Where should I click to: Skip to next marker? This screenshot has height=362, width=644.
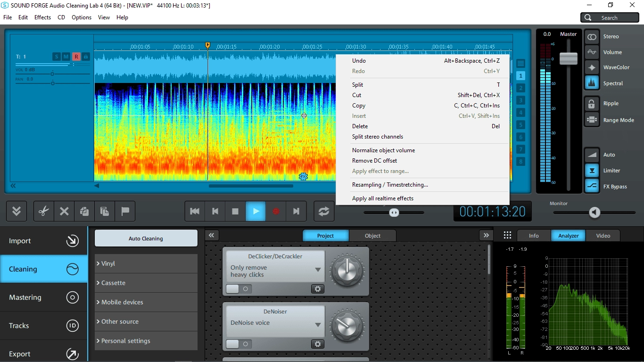pyautogui.click(x=296, y=212)
